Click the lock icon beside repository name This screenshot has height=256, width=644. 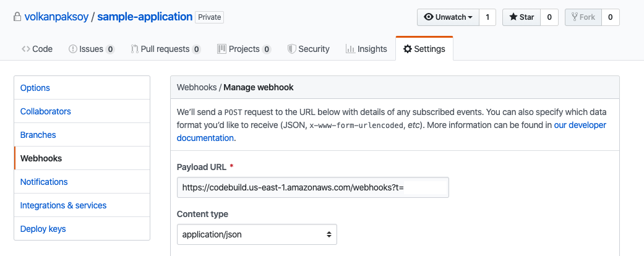tap(17, 17)
